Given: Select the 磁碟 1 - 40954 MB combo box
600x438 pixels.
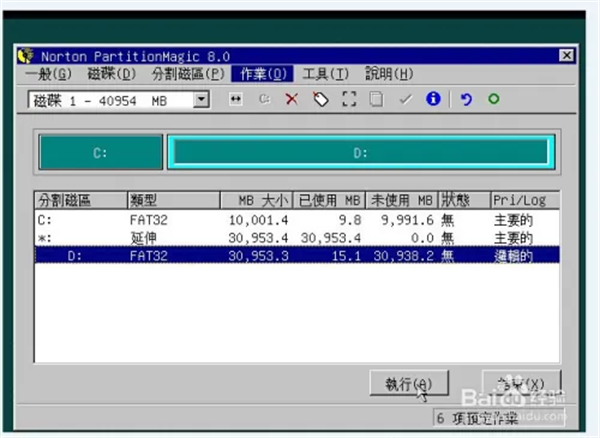Looking at the screenshot, I should [119, 100].
